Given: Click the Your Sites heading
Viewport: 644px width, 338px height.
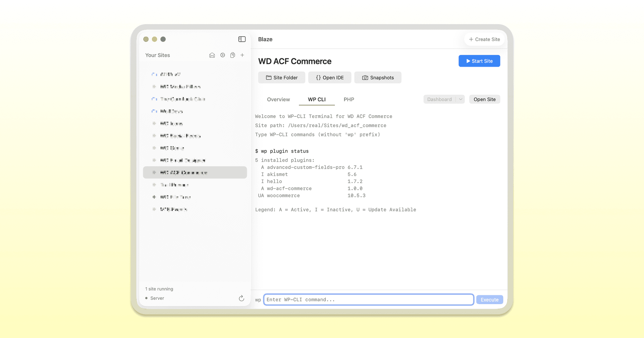Looking at the screenshot, I should [x=158, y=55].
